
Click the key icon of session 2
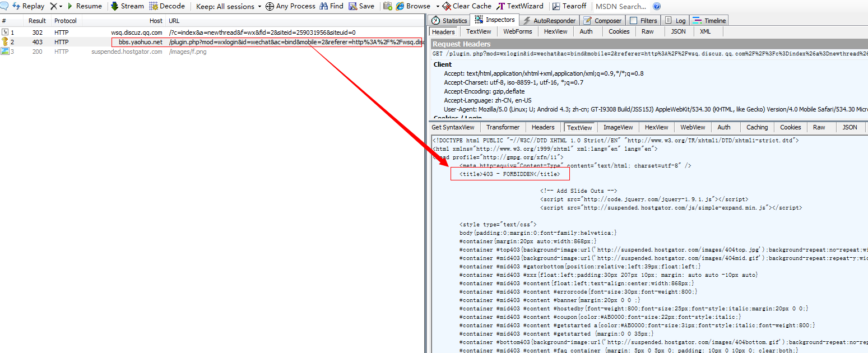(5, 42)
